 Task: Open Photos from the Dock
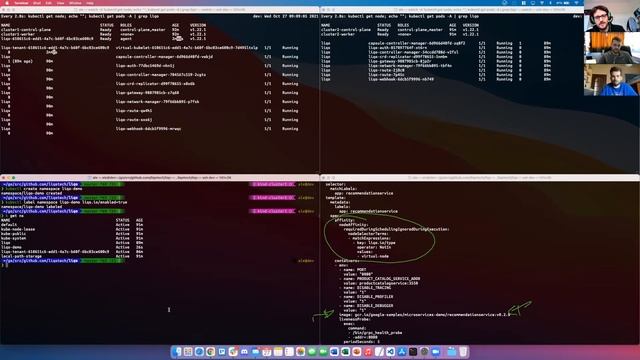point(300,351)
